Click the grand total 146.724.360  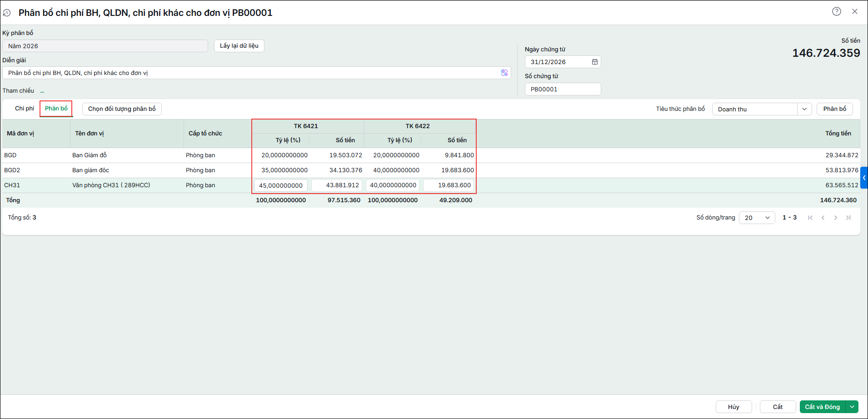pos(838,200)
